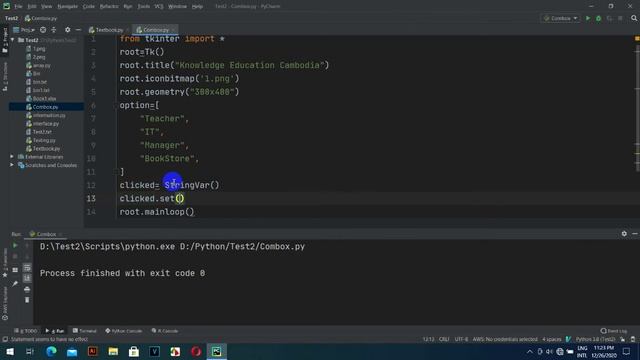This screenshot has width=640, height=360.
Task: Click Combox.py breadcrumb in navigation bar
Action: point(41,18)
